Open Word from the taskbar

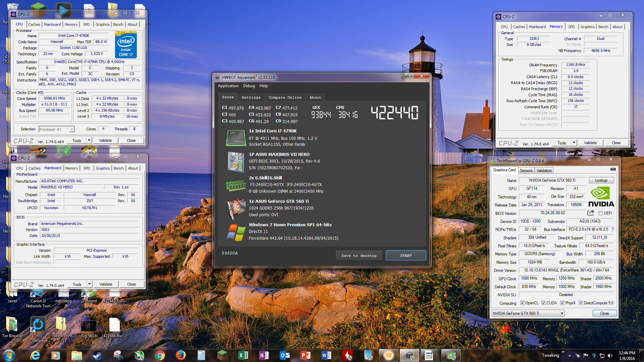(326, 355)
